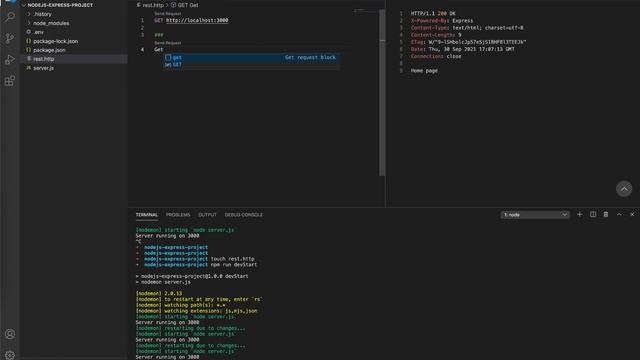The image size is (640, 360).
Task: Click the scroll-to-top round button
Action: pos(624,189)
